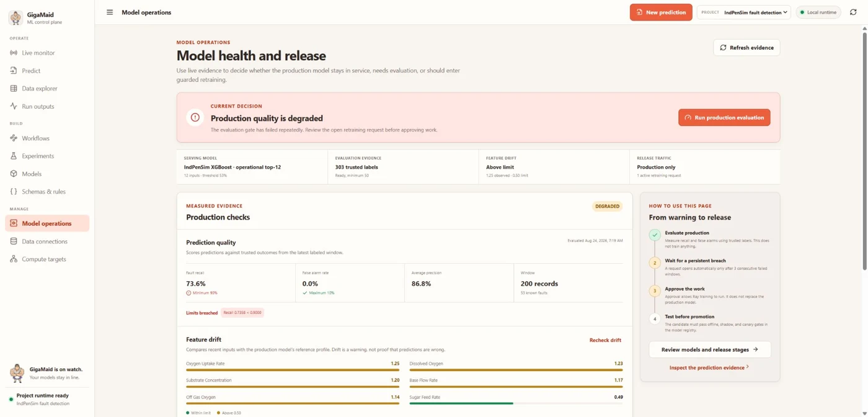
Task: Click the GigaMaid logo avatar
Action: pyautogui.click(x=15, y=17)
